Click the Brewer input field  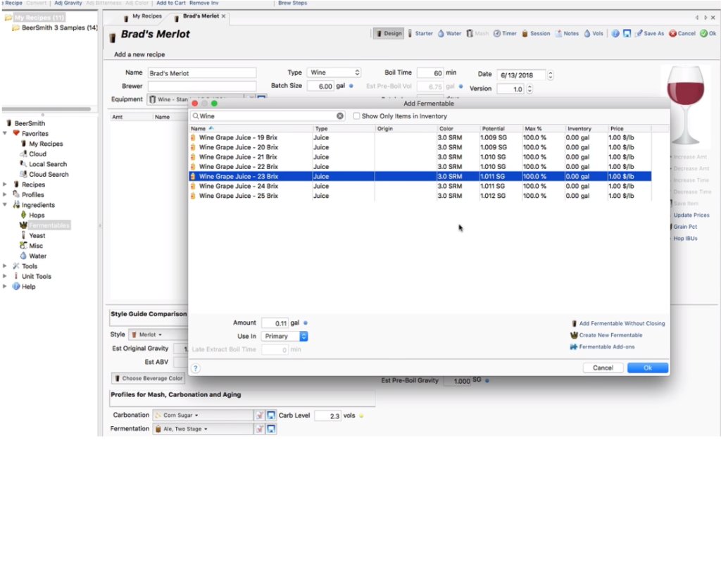pyautogui.click(x=202, y=86)
